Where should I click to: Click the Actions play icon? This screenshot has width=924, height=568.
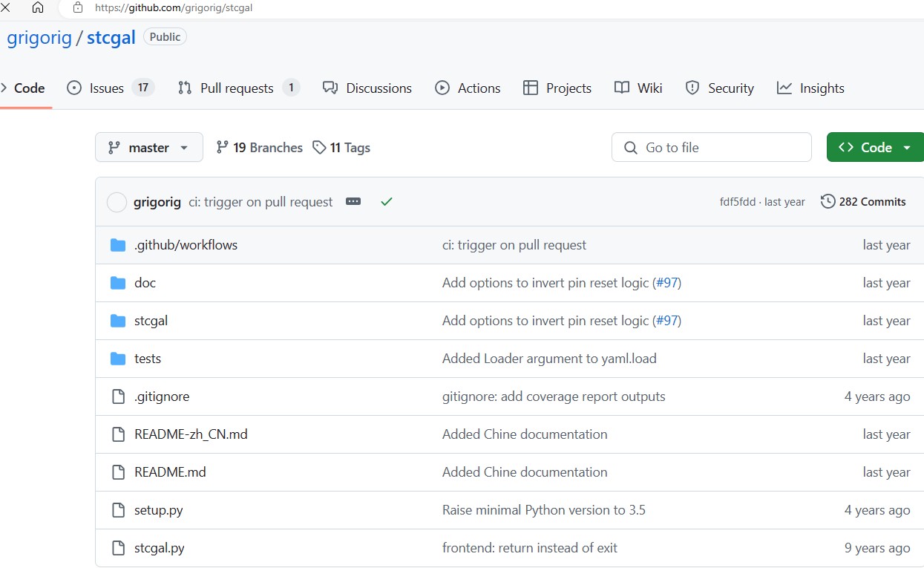[x=442, y=88]
